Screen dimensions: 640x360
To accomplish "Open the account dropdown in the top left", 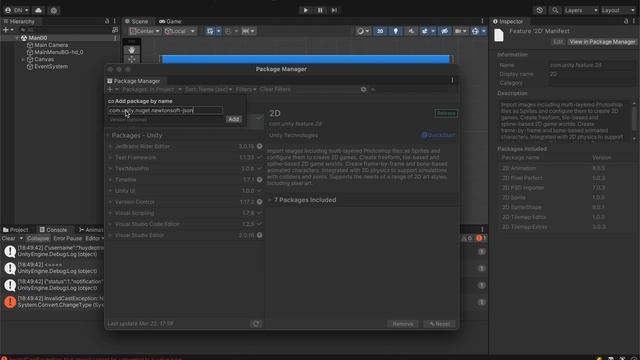I will [x=17, y=10].
